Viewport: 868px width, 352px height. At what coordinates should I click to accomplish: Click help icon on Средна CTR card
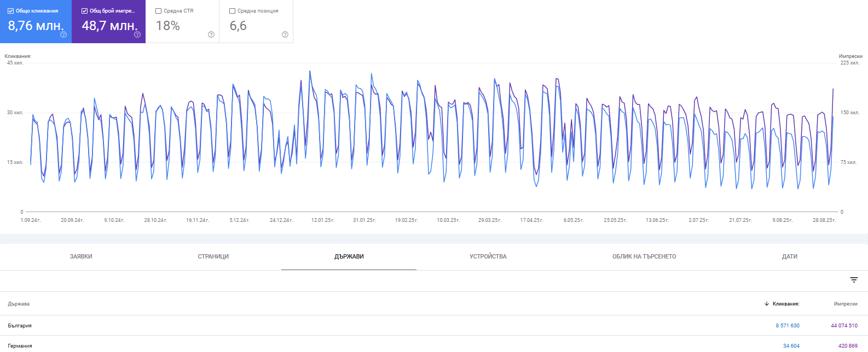211,34
